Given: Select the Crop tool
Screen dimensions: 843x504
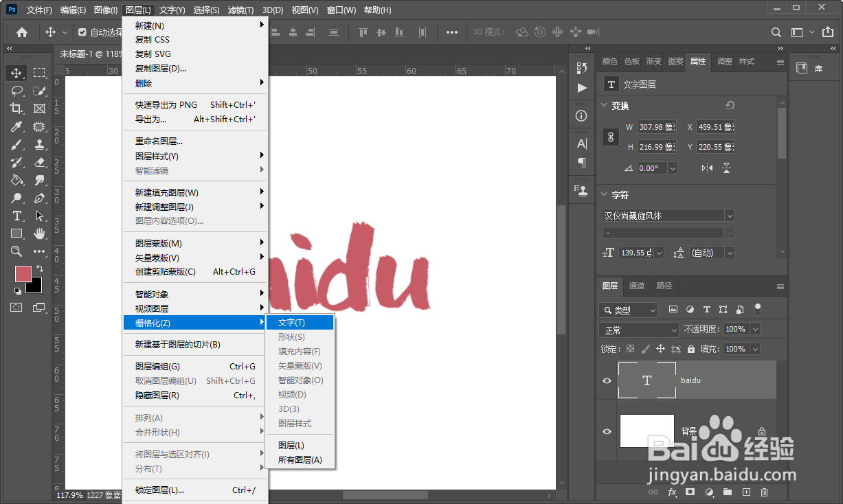Looking at the screenshot, I should [x=17, y=108].
